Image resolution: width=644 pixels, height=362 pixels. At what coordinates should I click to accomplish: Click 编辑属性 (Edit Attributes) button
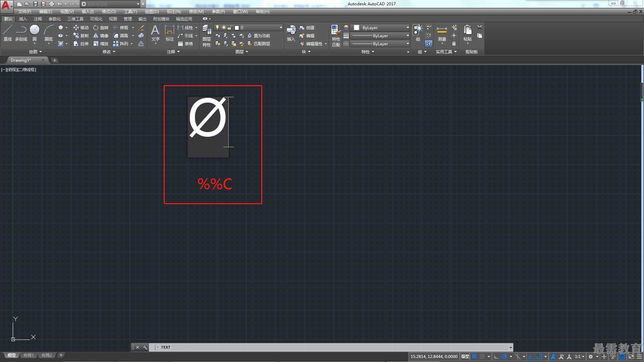click(311, 44)
